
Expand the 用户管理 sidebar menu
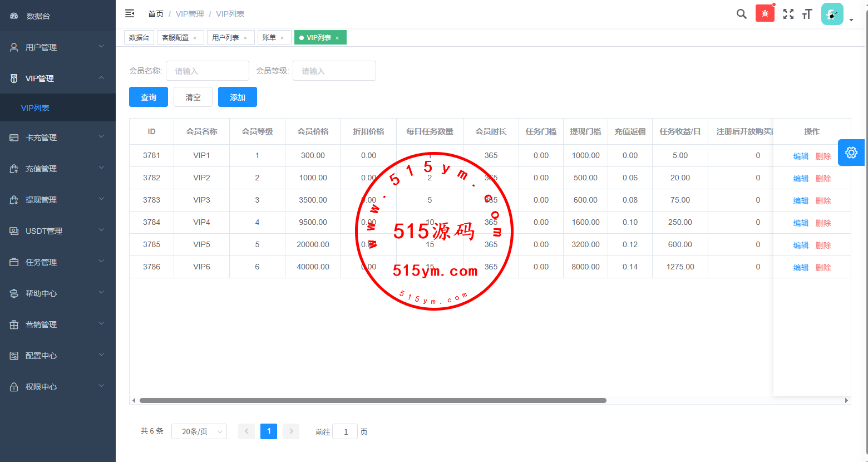56,47
